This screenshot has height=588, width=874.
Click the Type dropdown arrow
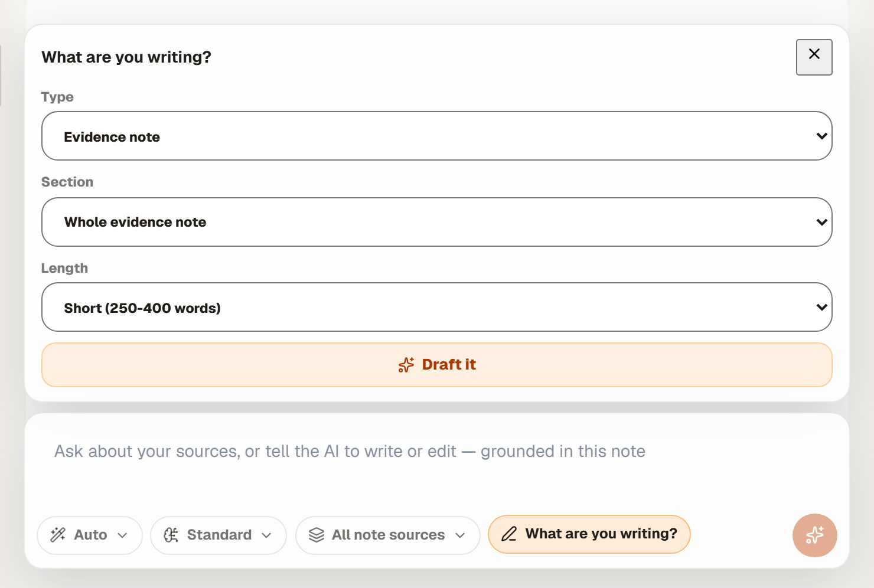pos(821,136)
